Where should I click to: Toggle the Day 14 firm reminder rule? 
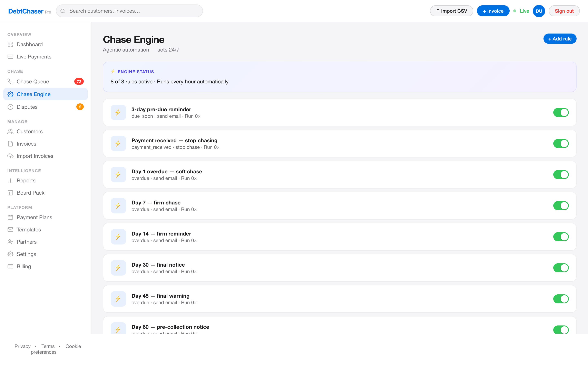[x=561, y=237]
